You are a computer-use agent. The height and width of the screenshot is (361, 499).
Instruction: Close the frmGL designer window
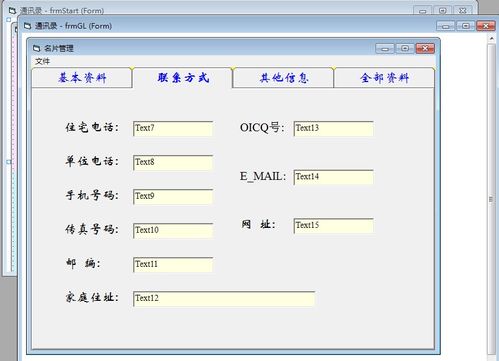pyautogui.click(x=486, y=26)
